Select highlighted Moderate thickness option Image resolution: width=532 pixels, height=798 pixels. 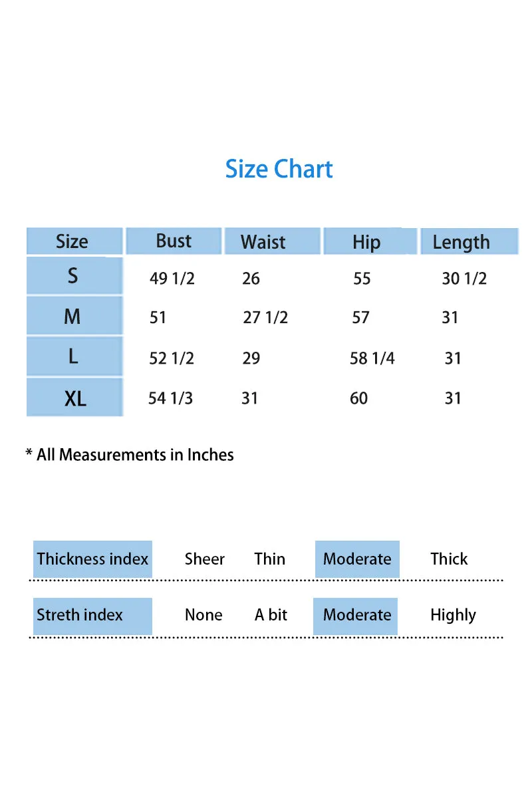point(357,559)
